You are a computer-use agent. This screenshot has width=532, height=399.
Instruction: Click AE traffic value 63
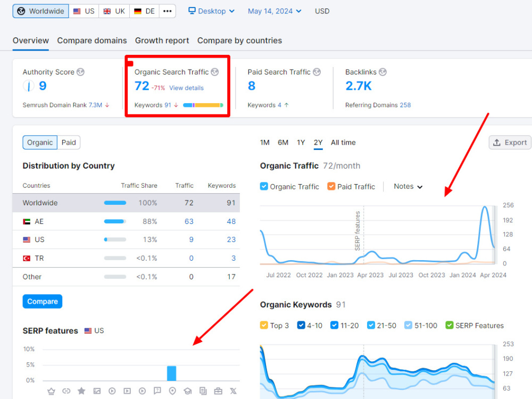tap(189, 221)
